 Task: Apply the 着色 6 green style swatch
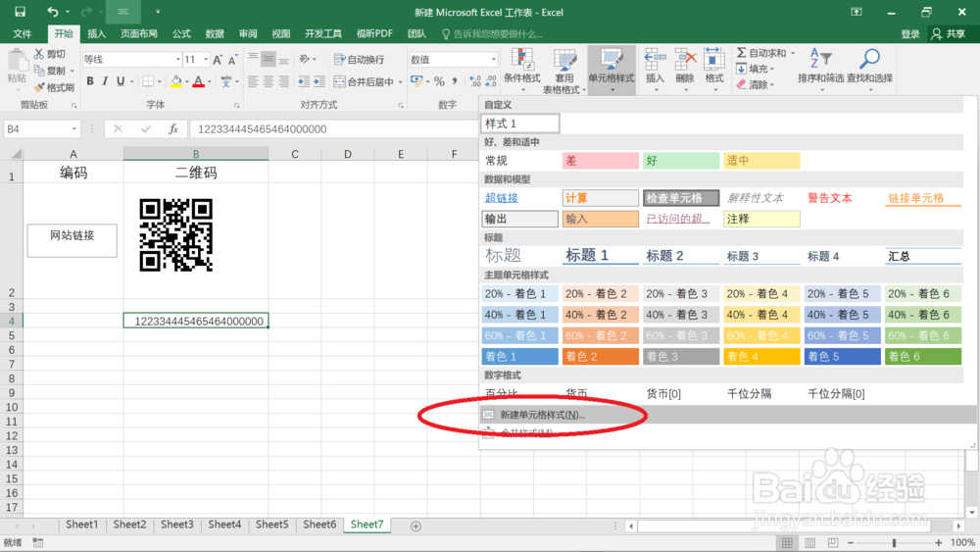(x=923, y=356)
